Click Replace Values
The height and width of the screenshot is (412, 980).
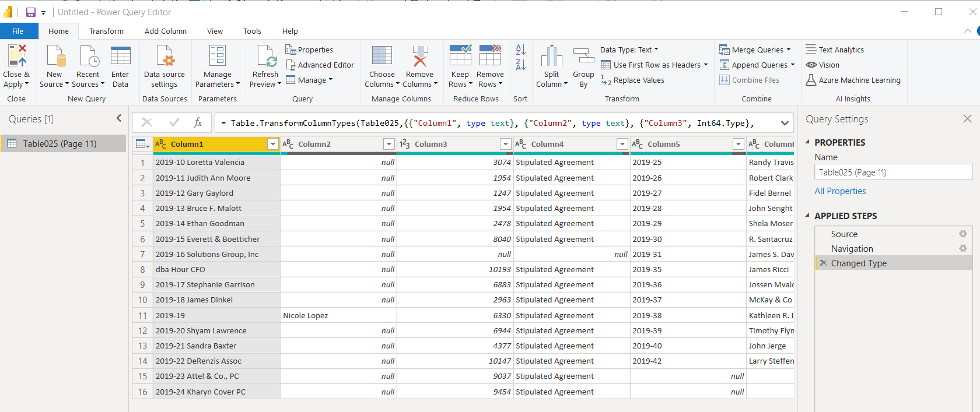(633, 80)
